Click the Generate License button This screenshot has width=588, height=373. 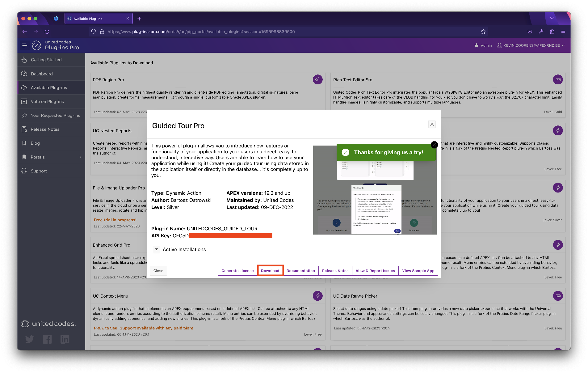pos(237,271)
